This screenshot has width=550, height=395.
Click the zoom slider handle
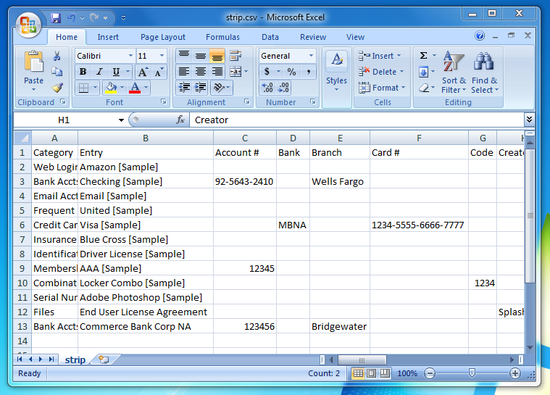472,373
